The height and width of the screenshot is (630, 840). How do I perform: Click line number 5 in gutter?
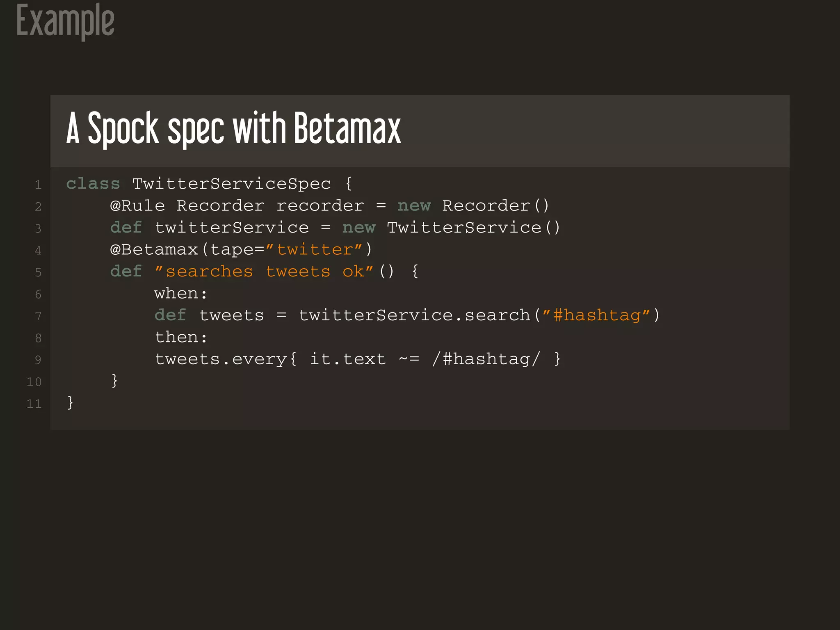(38, 272)
